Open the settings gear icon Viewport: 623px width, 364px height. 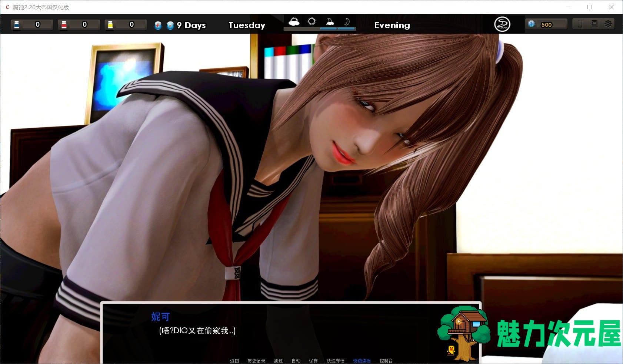pyautogui.click(x=608, y=24)
